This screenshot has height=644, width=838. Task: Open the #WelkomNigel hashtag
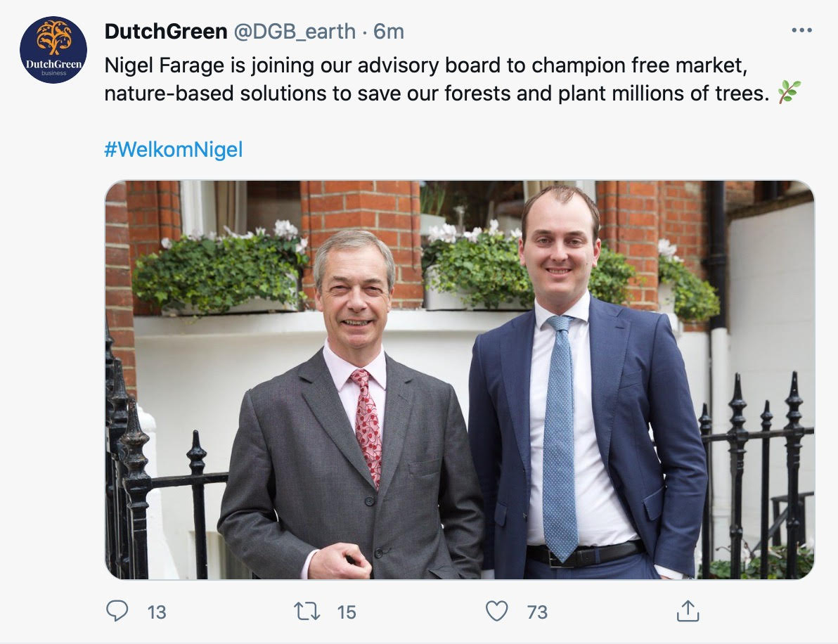[x=173, y=150]
